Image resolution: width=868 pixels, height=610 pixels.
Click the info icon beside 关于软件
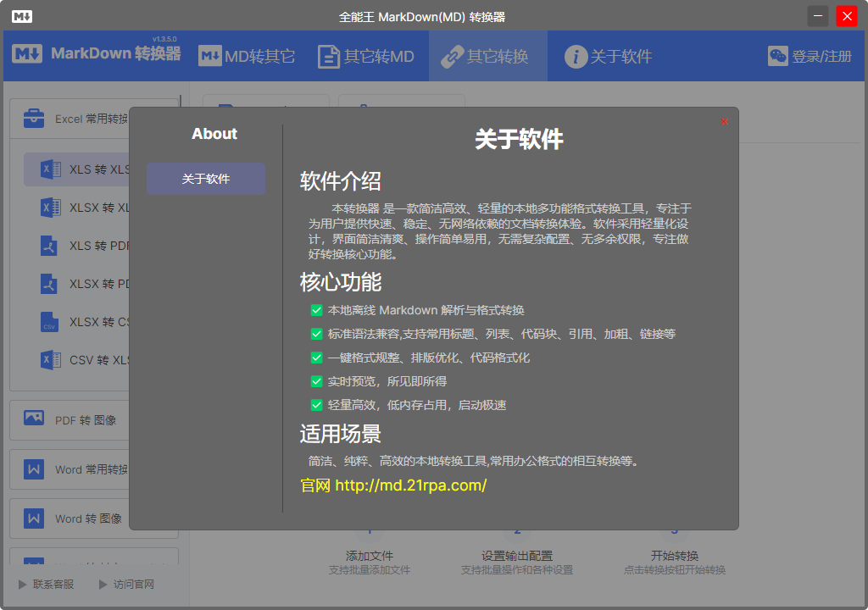click(x=576, y=57)
